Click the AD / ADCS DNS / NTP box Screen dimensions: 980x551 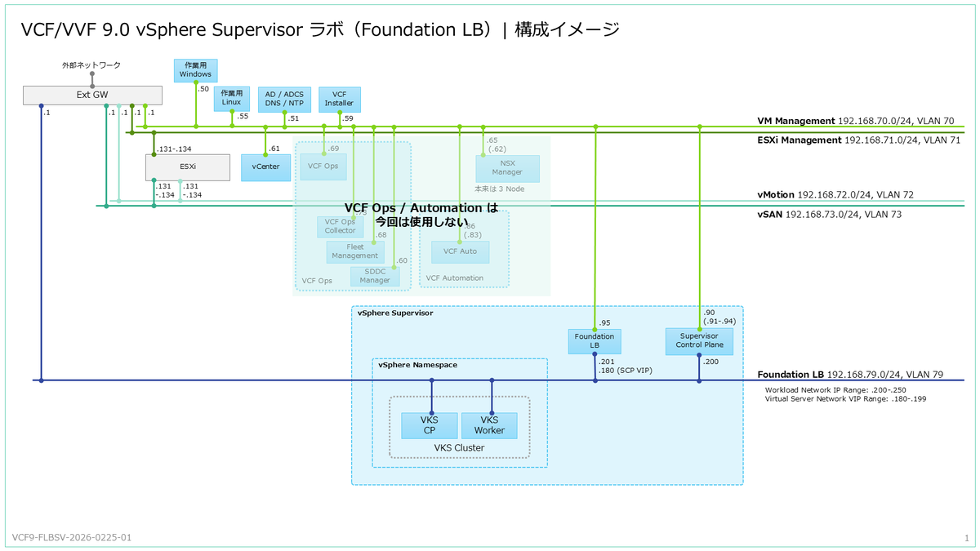(x=284, y=99)
